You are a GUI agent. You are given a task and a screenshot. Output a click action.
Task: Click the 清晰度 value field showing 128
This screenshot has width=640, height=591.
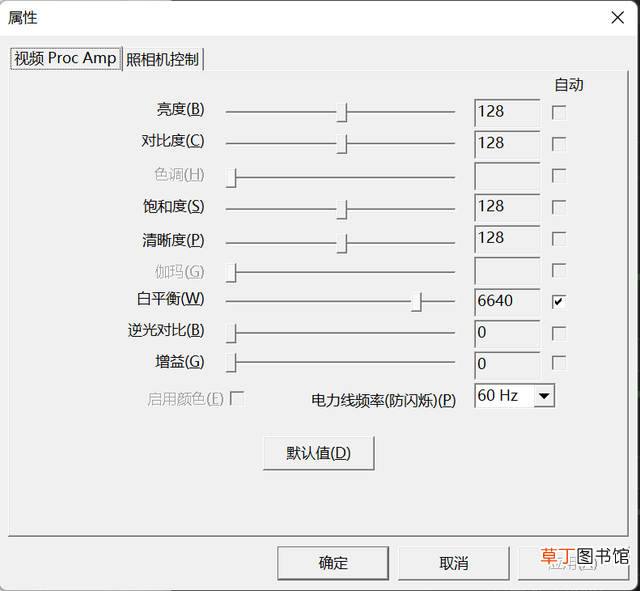click(507, 239)
